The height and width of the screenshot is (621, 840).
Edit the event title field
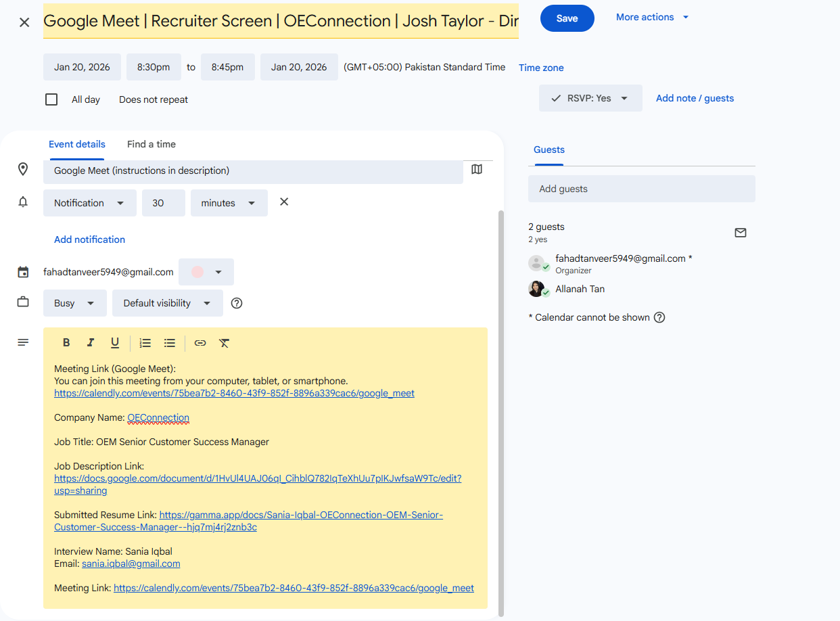coord(281,21)
